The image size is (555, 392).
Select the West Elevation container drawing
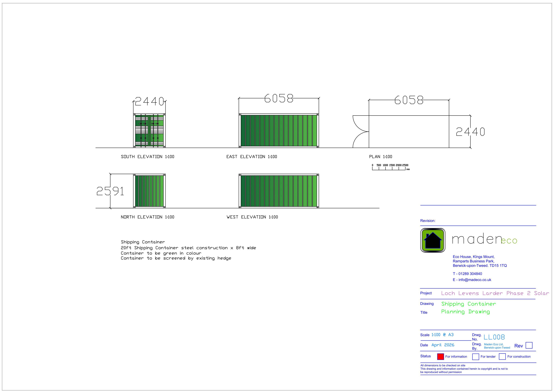tap(279, 191)
